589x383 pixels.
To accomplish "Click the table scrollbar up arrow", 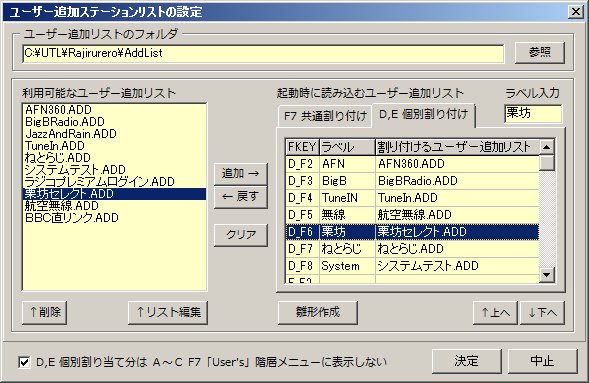I will pyautogui.click(x=547, y=147).
